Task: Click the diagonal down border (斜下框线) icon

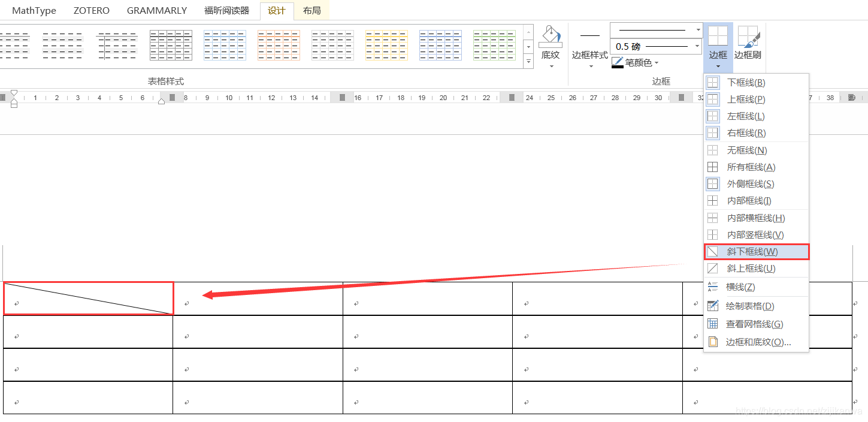Action: coord(713,252)
